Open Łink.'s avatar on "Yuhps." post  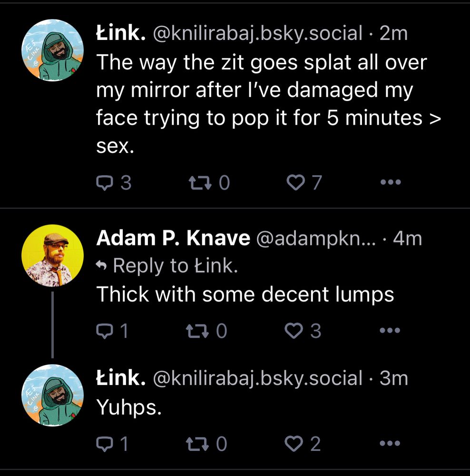pos(52,395)
